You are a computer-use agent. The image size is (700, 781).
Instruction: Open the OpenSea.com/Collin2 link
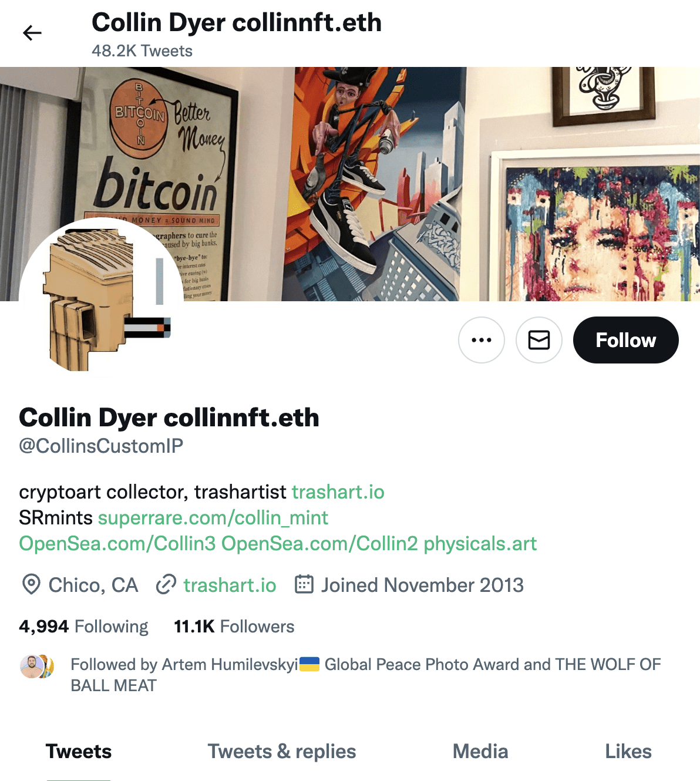[319, 543]
